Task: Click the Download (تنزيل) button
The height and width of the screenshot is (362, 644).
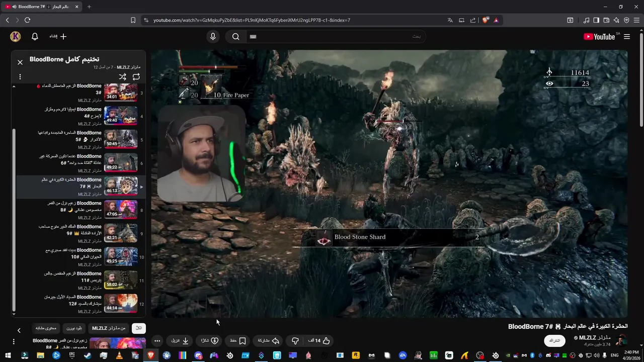Action: tap(180, 340)
